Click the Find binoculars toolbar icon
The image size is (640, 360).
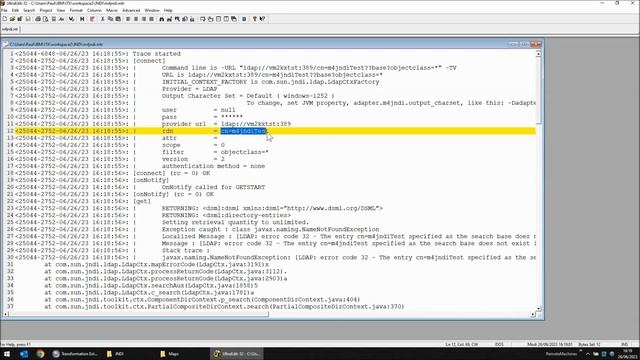tap(162, 19)
